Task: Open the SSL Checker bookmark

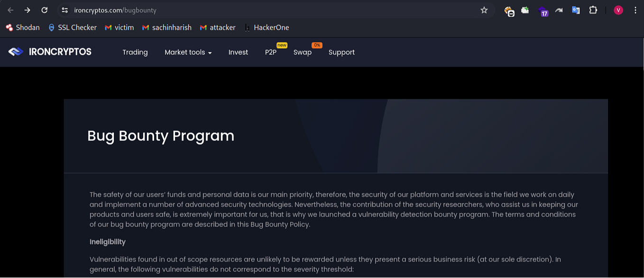Action: [x=72, y=28]
